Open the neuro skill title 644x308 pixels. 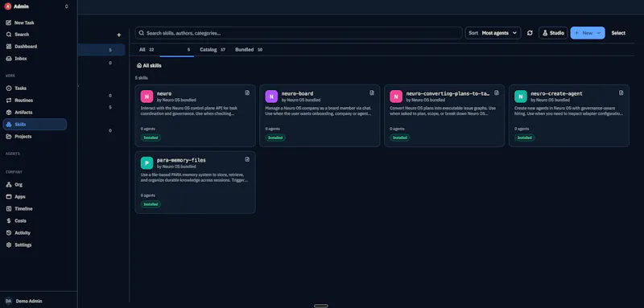(x=164, y=93)
